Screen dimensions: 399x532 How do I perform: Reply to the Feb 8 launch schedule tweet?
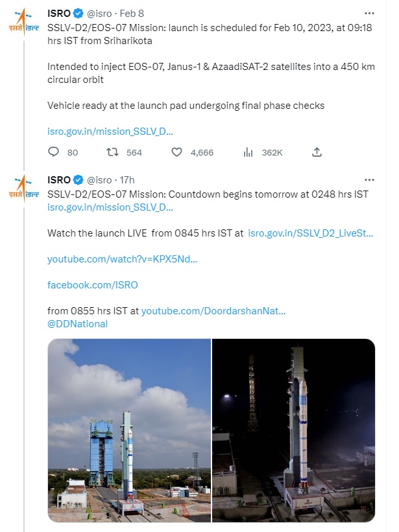(54, 152)
